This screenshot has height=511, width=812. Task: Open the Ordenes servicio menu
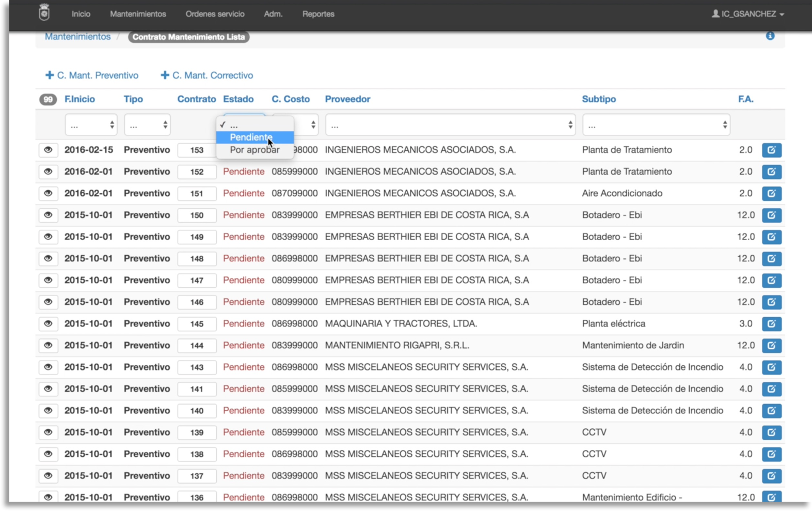tap(215, 14)
